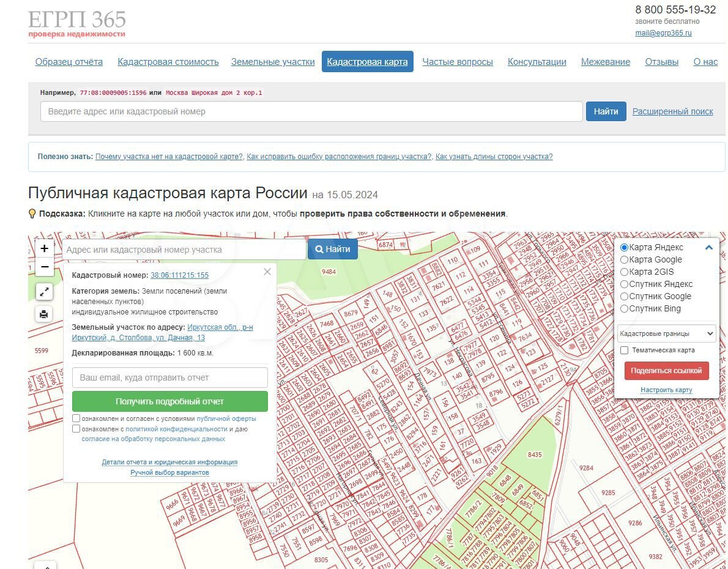The height and width of the screenshot is (569, 728).
Task: Zoom out on the cadastral map
Action: pyautogui.click(x=45, y=267)
